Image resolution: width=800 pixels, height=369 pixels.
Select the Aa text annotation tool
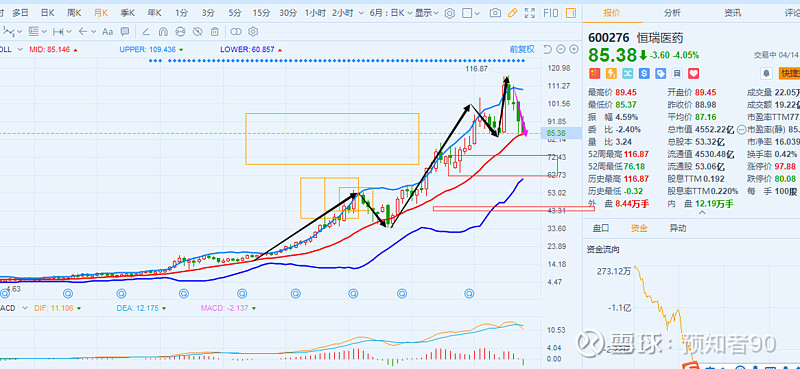pyautogui.click(x=107, y=32)
